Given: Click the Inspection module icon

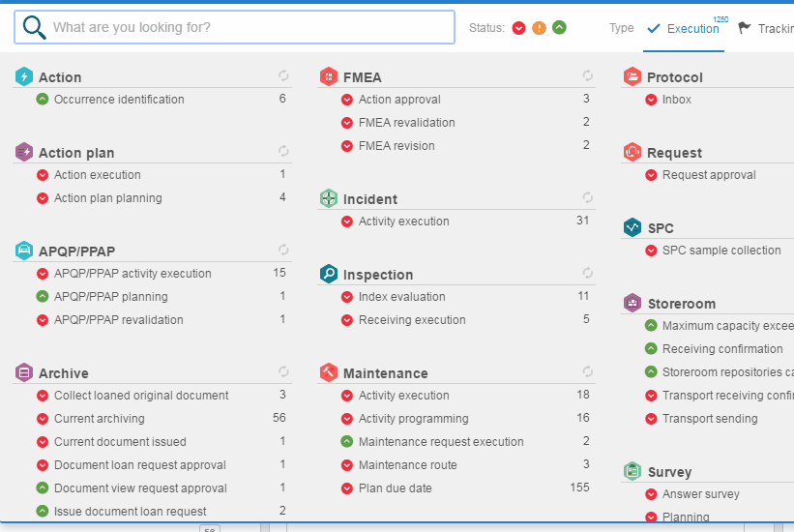Looking at the screenshot, I should tap(329, 274).
